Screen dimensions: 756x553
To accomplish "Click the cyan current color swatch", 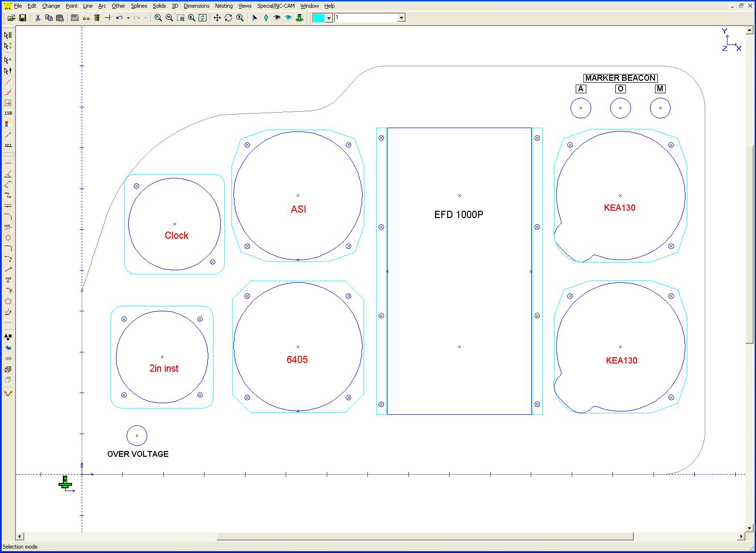I will click(x=319, y=18).
